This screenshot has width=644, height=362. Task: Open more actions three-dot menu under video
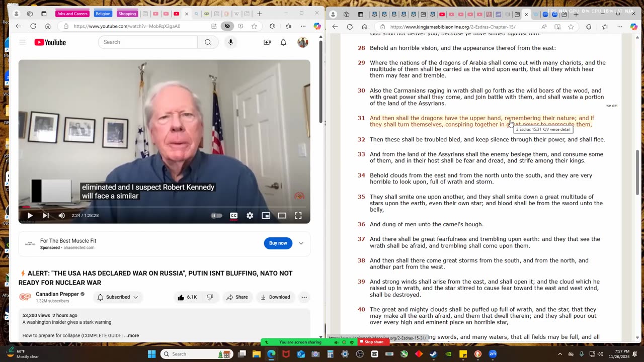tap(304, 297)
